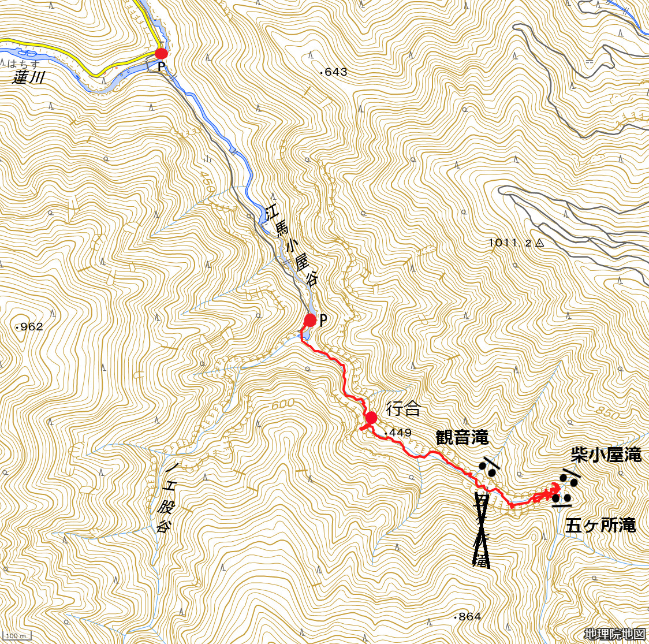Click the red parking marker near 江馬小屋谷
The image size is (649, 644).
(x=310, y=320)
